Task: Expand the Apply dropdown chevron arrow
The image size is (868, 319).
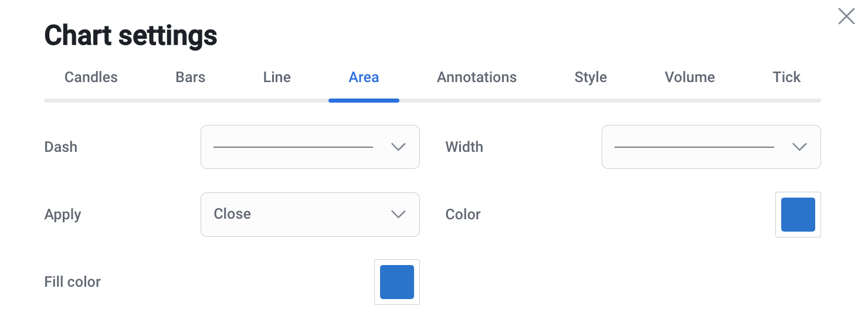Action: coord(398,215)
